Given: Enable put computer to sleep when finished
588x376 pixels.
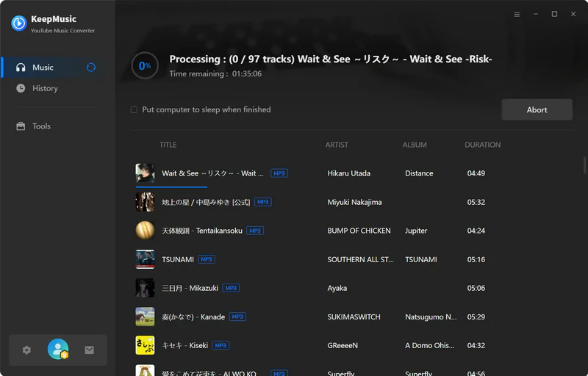Looking at the screenshot, I should 134,110.
